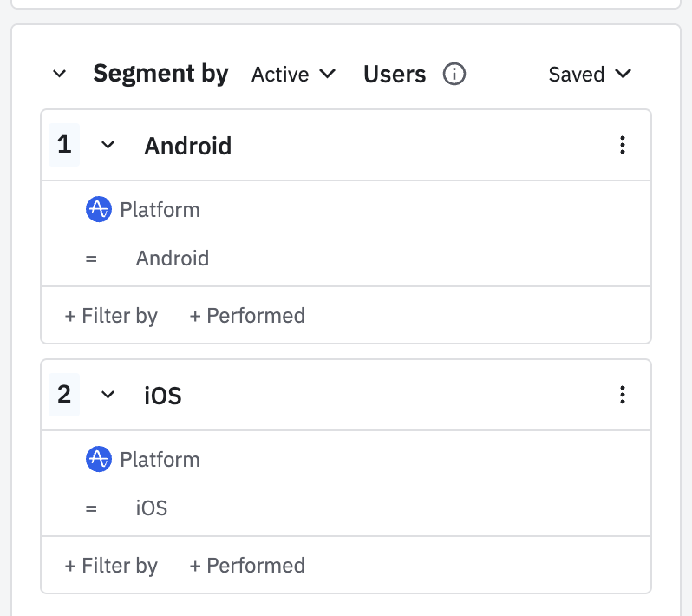Open the Android segment three-dot menu
This screenshot has height=616, width=692.
point(622,146)
